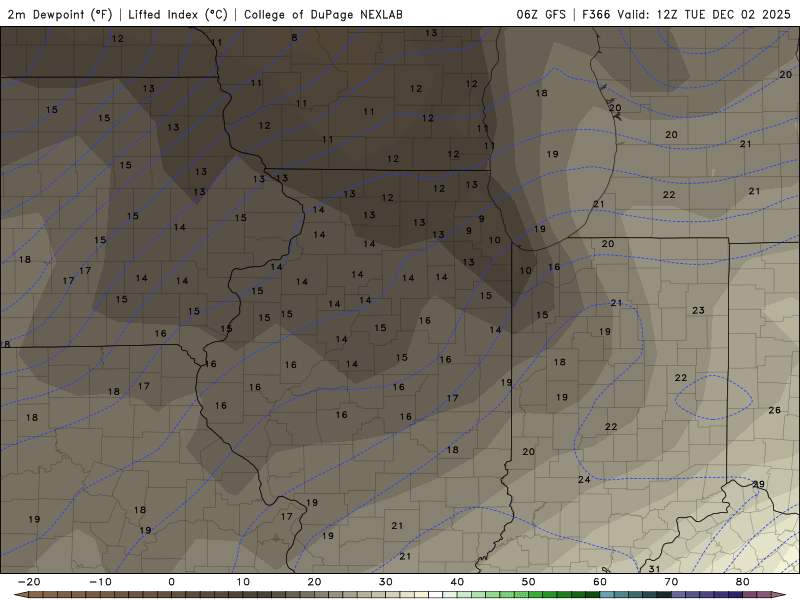Click the bright green segment of the color bar
This screenshot has width=800, height=600.
click(535, 595)
